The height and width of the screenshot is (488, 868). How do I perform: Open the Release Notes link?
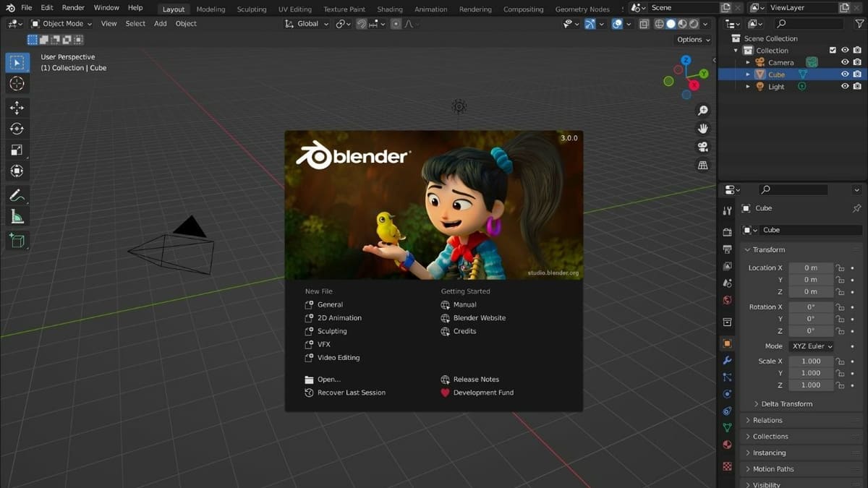(476, 380)
